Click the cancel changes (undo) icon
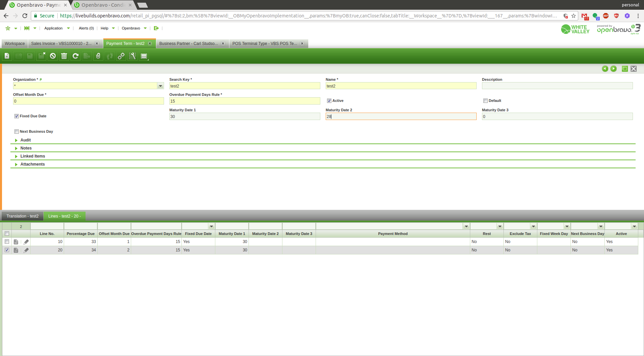The height and width of the screenshot is (356, 644). coord(53,56)
